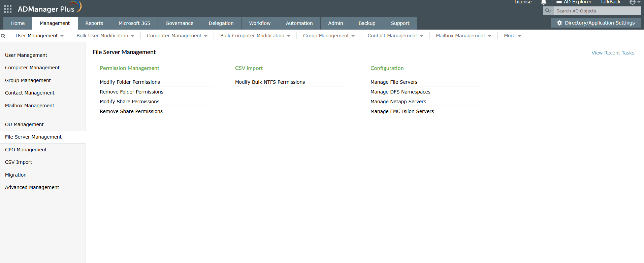Open the Delegation tab

221,23
